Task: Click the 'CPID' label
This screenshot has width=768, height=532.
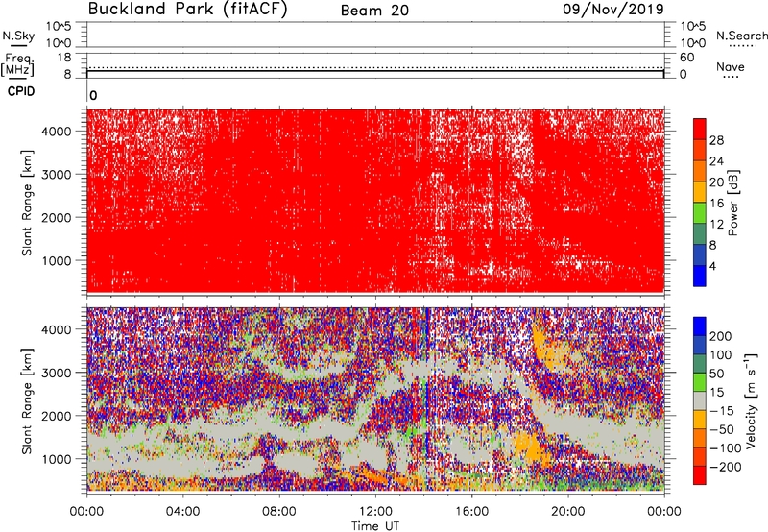Action: pos(21,91)
